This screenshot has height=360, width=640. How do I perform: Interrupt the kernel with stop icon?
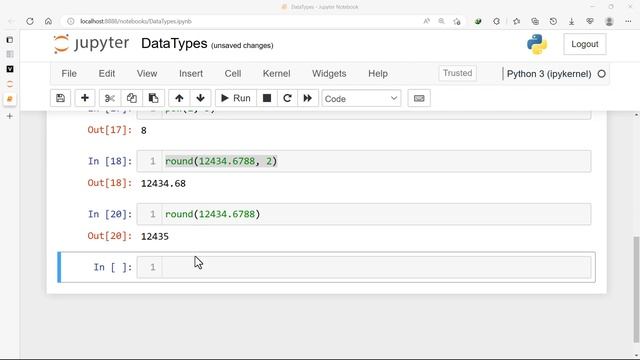pos(267,98)
